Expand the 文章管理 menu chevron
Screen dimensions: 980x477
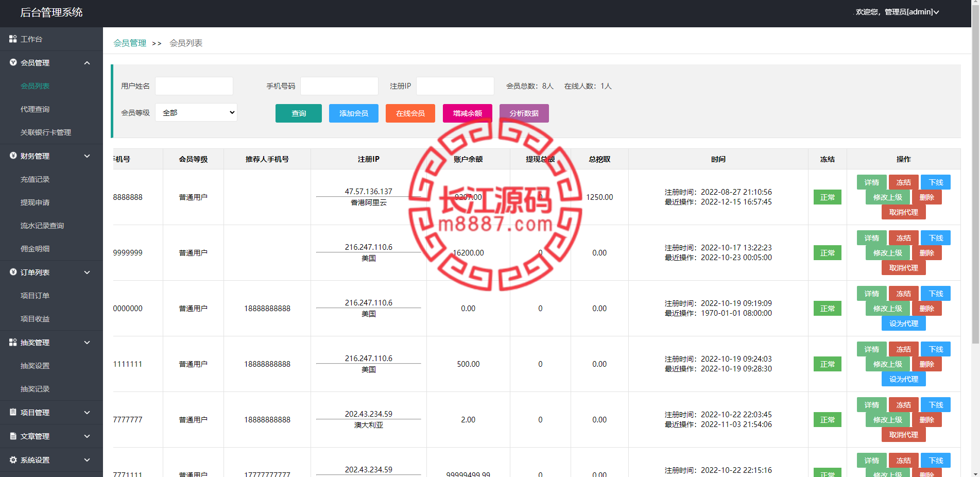tap(87, 436)
